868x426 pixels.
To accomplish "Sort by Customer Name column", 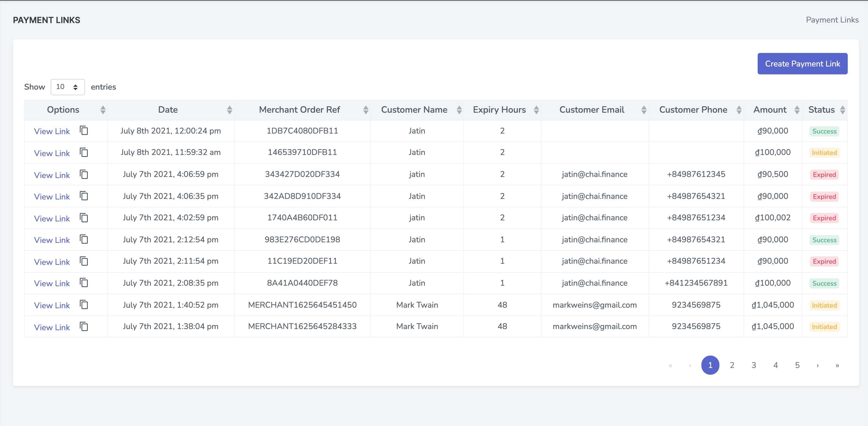I will coord(459,110).
